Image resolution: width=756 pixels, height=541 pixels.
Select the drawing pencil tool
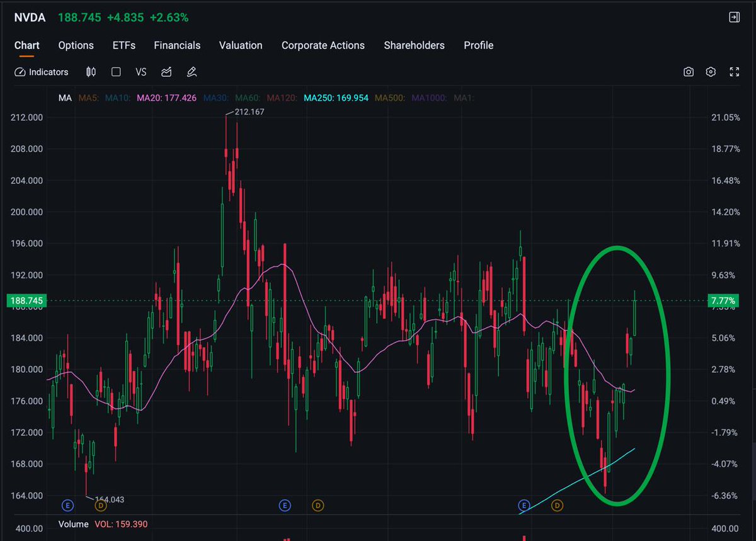[x=192, y=72]
